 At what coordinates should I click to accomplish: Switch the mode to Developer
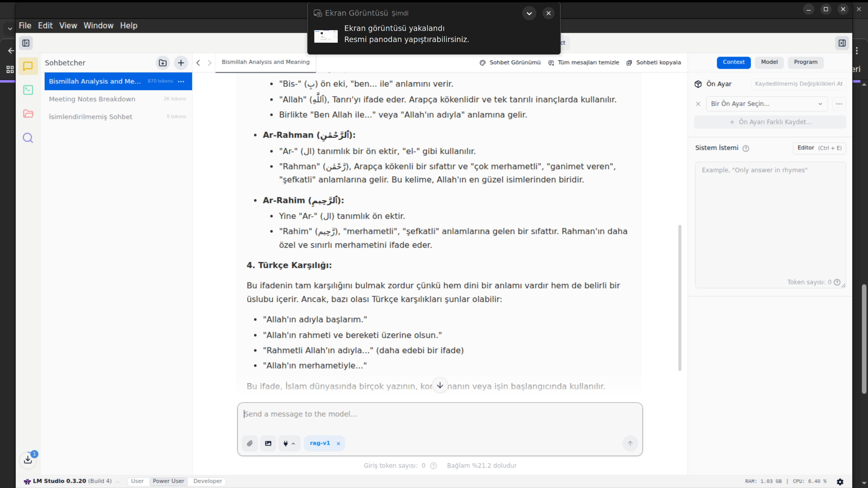(208, 481)
